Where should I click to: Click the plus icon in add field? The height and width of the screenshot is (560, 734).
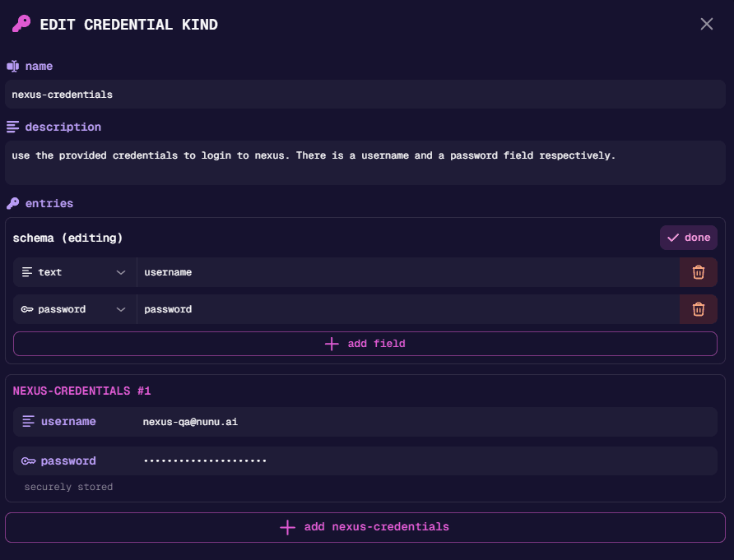click(x=332, y=344)
